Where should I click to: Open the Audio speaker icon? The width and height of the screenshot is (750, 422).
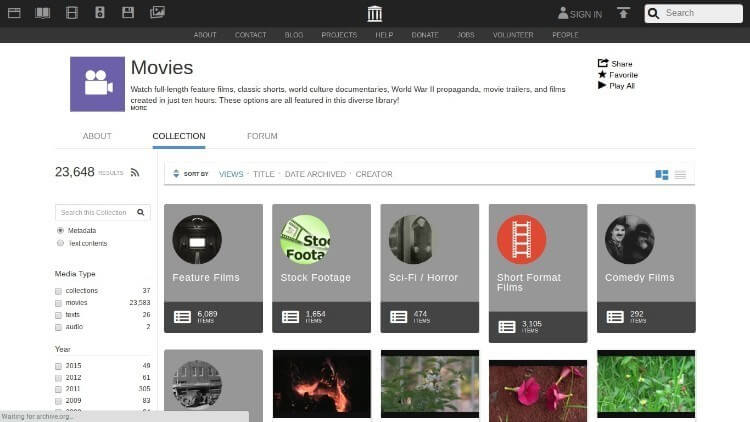99,13
